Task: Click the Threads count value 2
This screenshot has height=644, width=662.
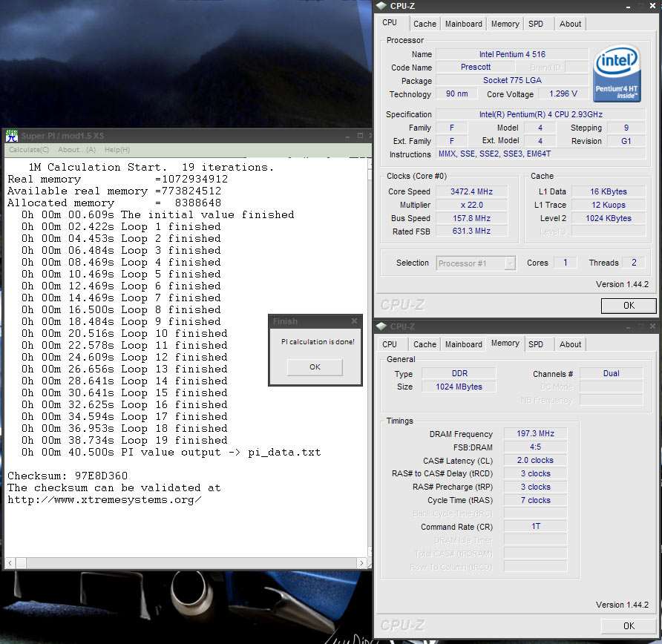Action: (634, 263)
